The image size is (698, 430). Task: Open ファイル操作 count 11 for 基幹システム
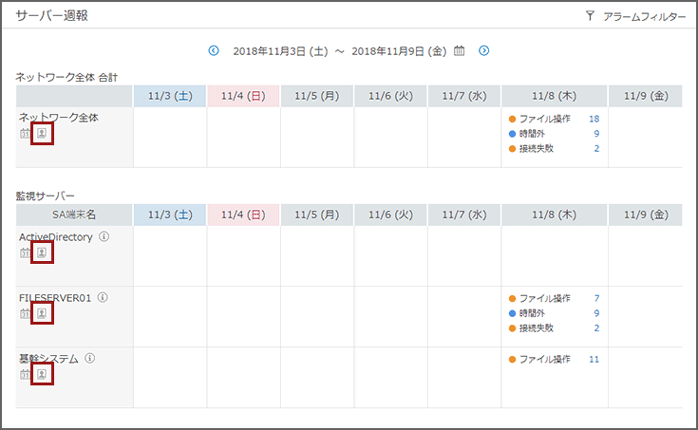point(594,359)
